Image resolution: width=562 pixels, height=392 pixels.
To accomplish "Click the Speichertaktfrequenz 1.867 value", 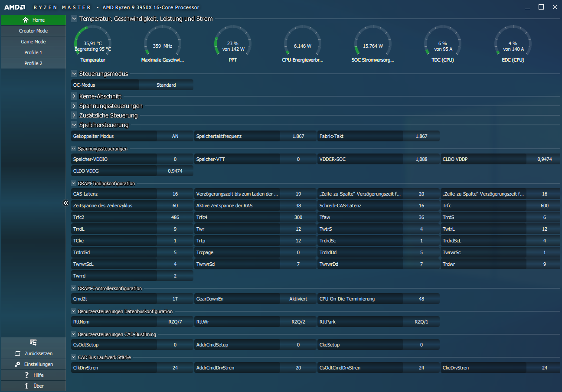I will click(298, 136).
